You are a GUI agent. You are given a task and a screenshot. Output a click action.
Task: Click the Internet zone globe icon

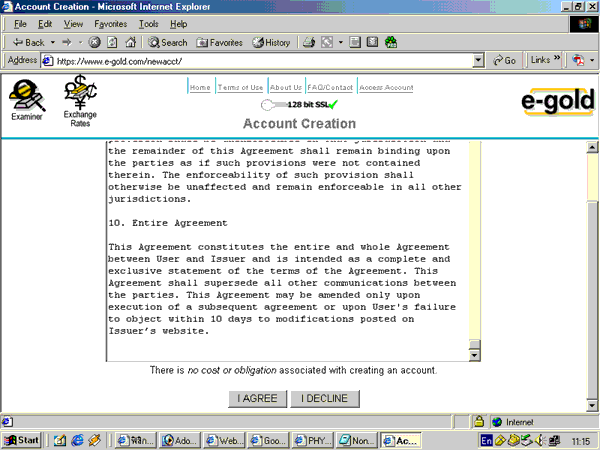pyautogui.click(x=497, y=422)
